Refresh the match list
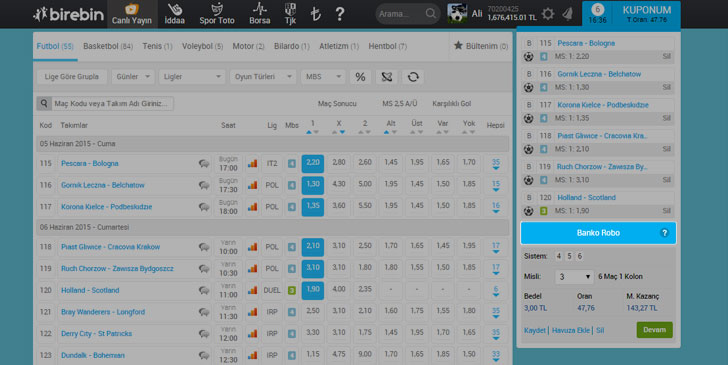Screen dimensions: 728x365 point(413,77)
